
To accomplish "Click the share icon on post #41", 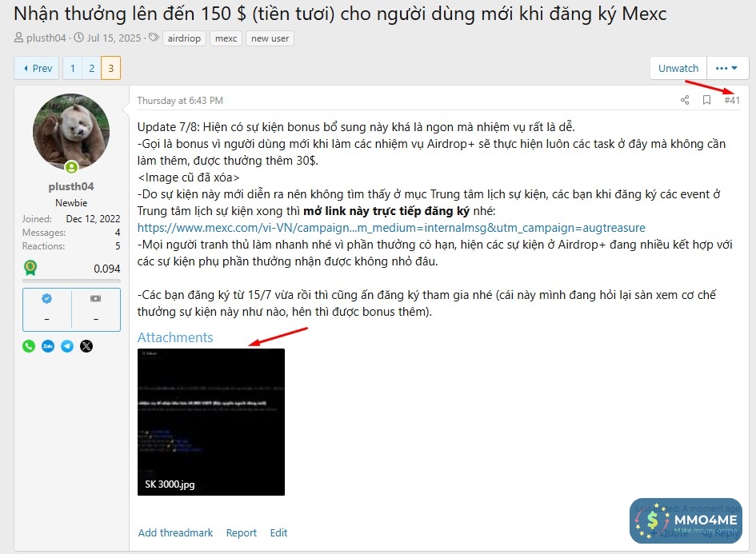I will (x=685, y=100).
